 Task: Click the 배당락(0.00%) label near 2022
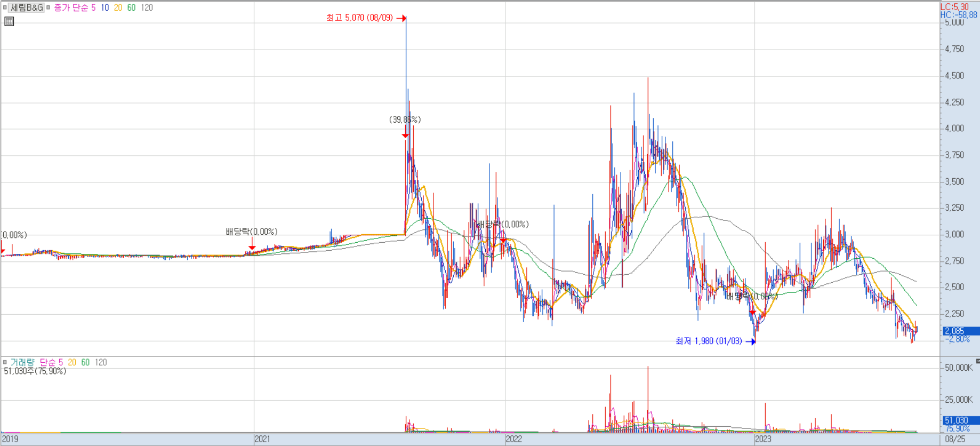pyautogui.click(x=503, y=224)
